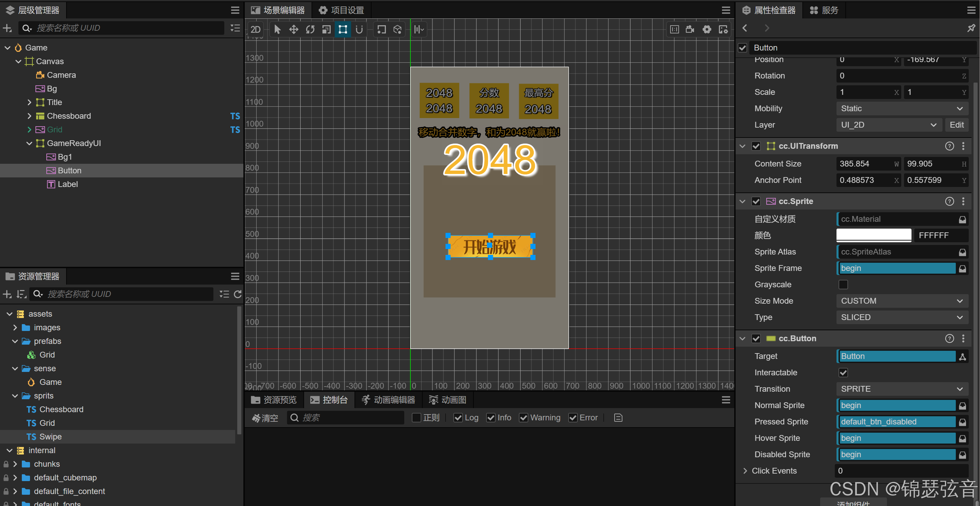Click the layer Edit button

point(956,125)
